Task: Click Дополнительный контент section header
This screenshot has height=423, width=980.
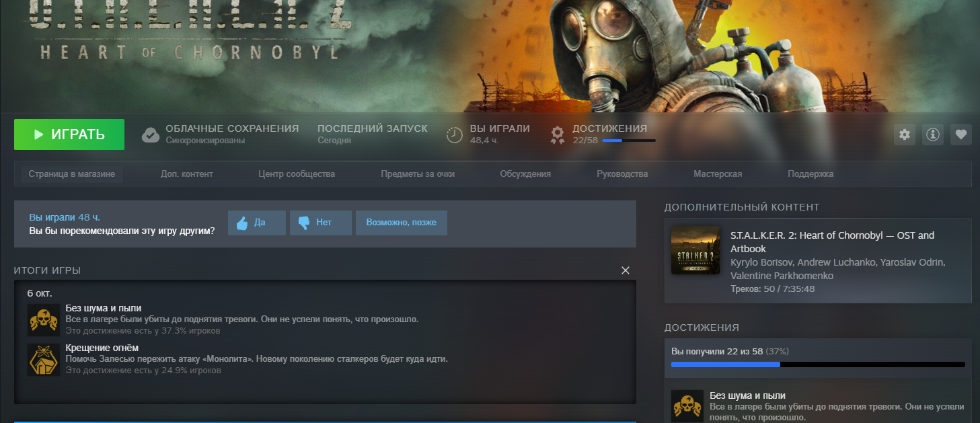Action: [742, 207]
